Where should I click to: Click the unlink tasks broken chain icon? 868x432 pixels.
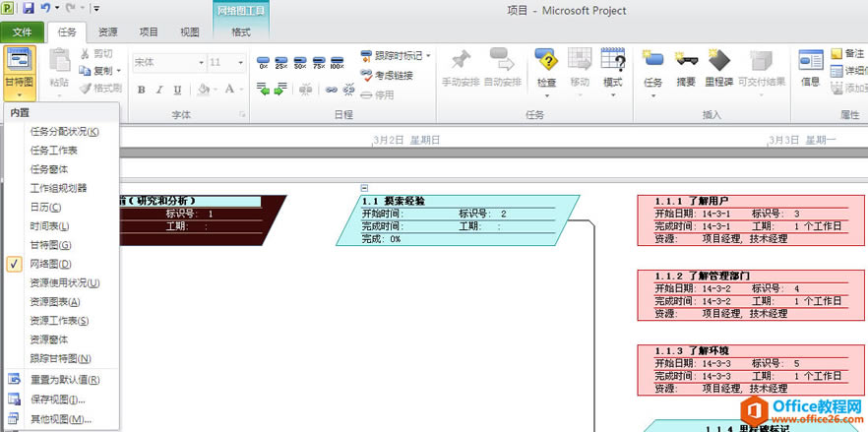[348, 89]
